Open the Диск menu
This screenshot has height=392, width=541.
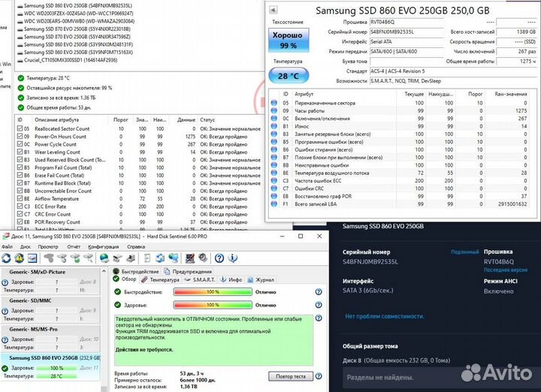(x=26, y=246)
